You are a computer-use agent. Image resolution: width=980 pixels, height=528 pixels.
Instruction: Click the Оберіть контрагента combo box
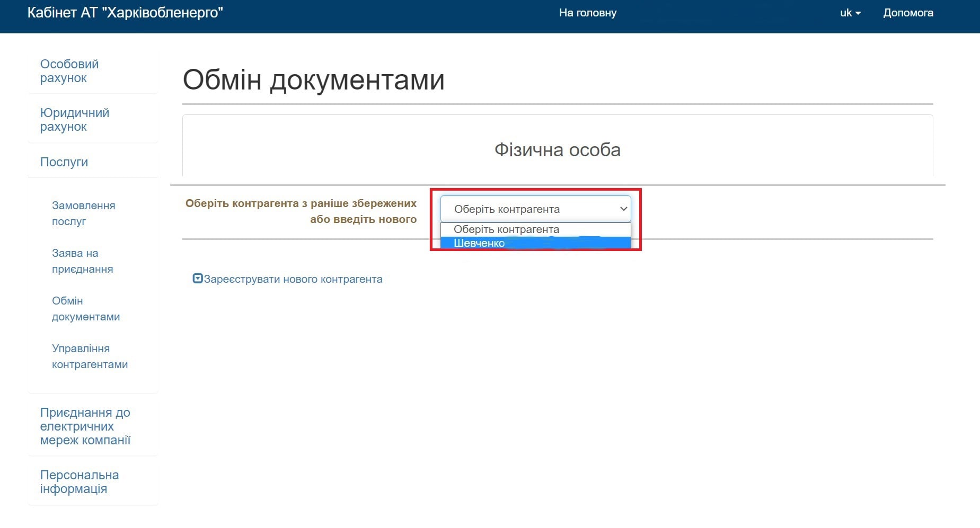(535, 209)
